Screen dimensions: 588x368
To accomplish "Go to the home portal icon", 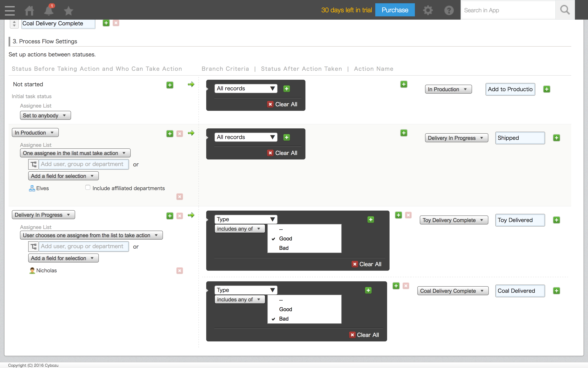I will 29,10.
